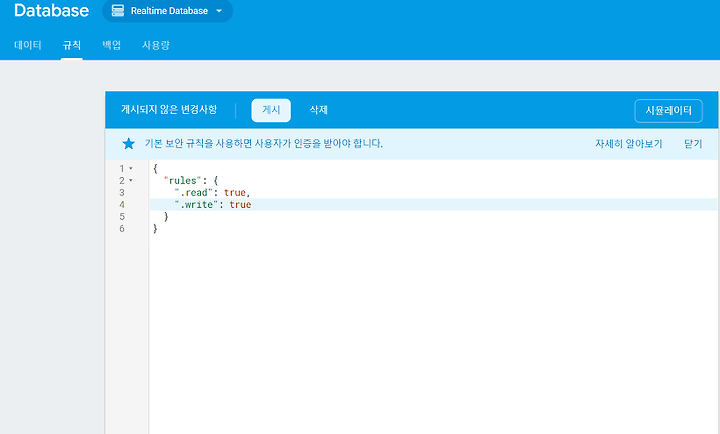Image resolution: width=720 pixels, height=434 pixels.
Task: Dismiss the notice with 닫기
Action: tap(693, 144)
